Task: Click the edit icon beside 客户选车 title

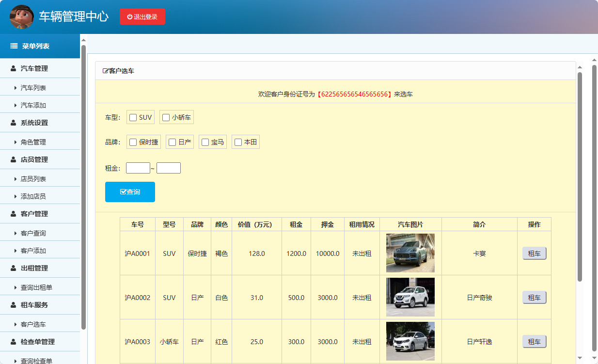Action: click(x=106, y=71)
